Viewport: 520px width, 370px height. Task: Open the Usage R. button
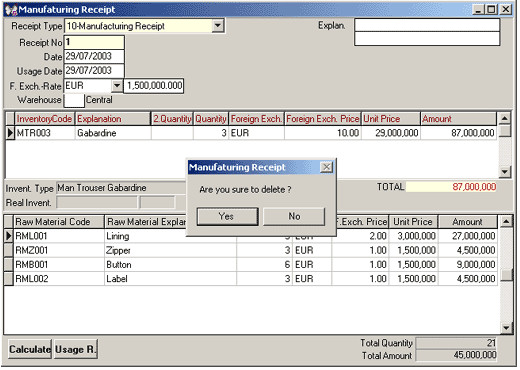76,349
